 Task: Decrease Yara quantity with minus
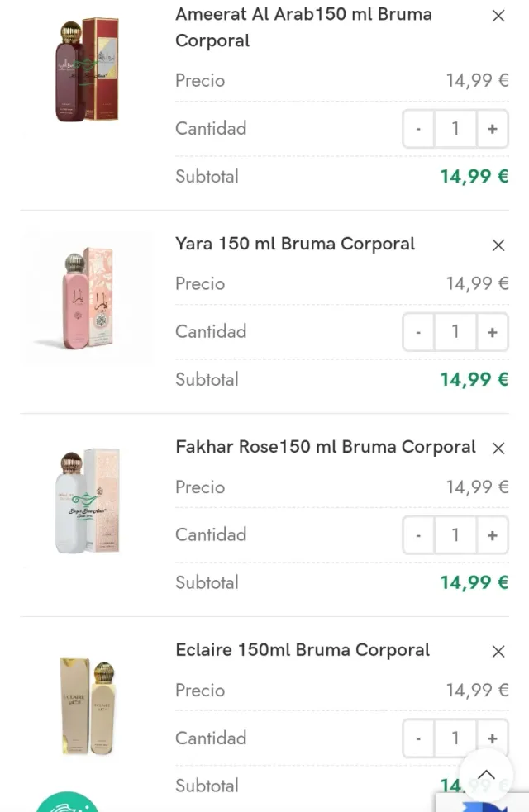pos(418,332)
